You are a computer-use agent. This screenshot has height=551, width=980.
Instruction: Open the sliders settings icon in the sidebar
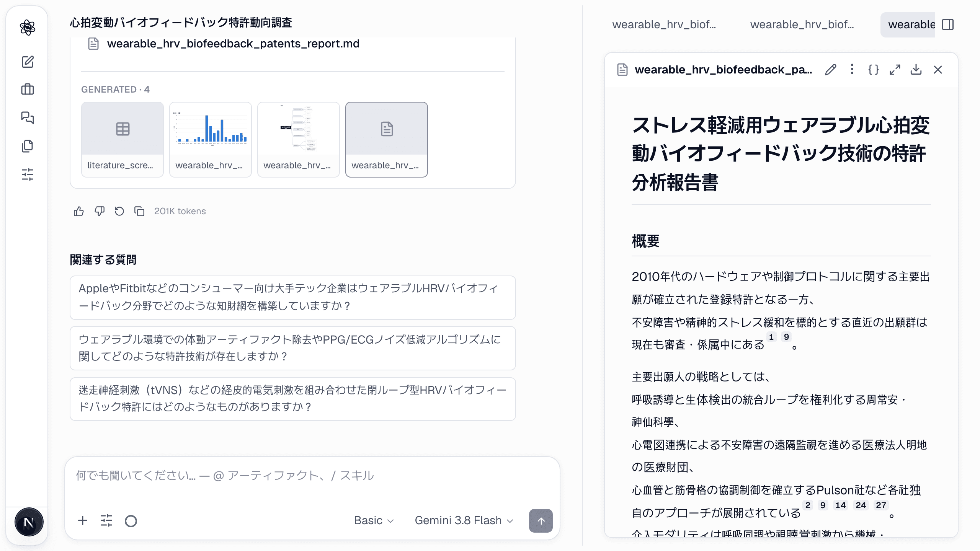click(x=28, y=174)
